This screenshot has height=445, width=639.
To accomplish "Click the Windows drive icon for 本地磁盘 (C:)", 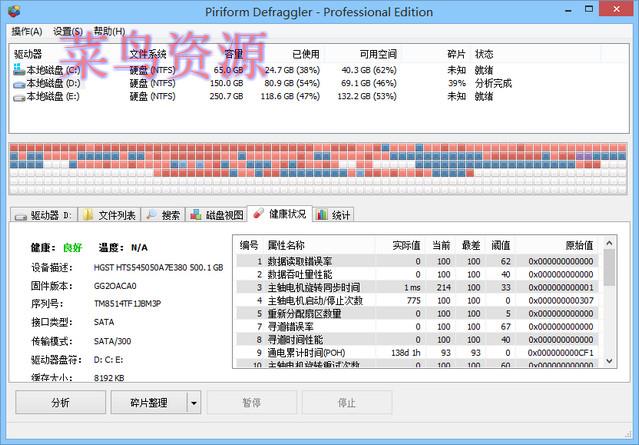I will [x=19, y=70].
